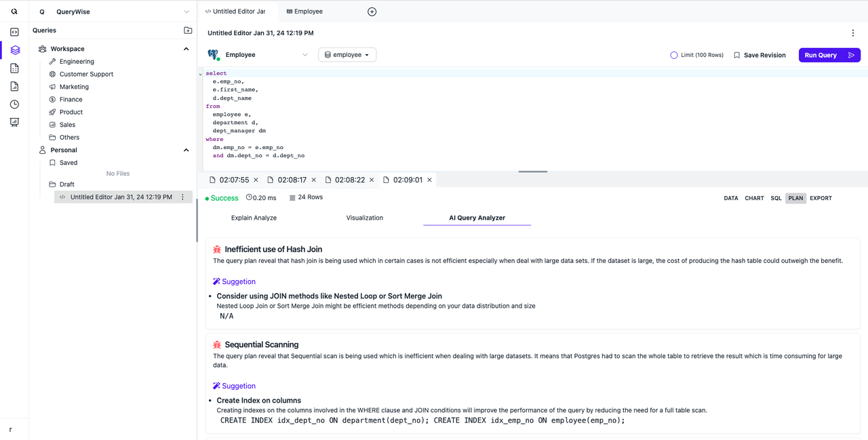Click Save Revision

pyautogui.click(x=759, y=55)
